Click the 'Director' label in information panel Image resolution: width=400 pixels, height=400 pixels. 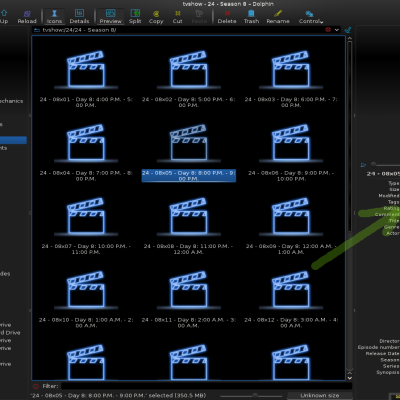389,341
